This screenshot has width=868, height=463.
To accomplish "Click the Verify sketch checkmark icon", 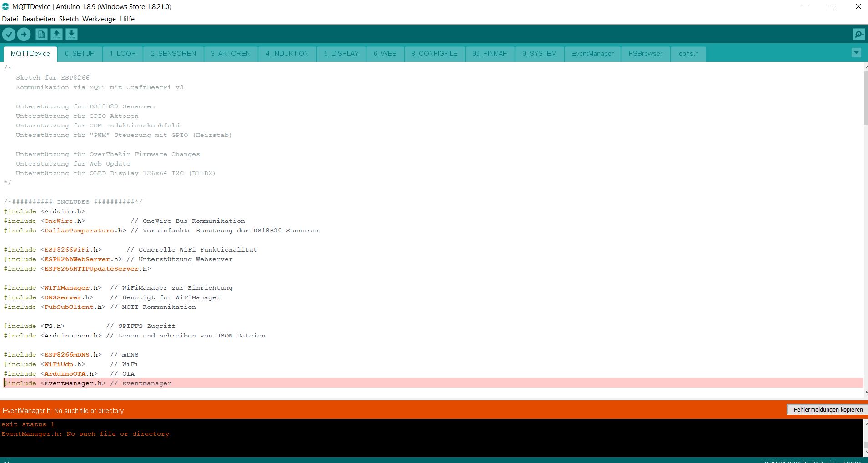I will click(x=9, y=34).
